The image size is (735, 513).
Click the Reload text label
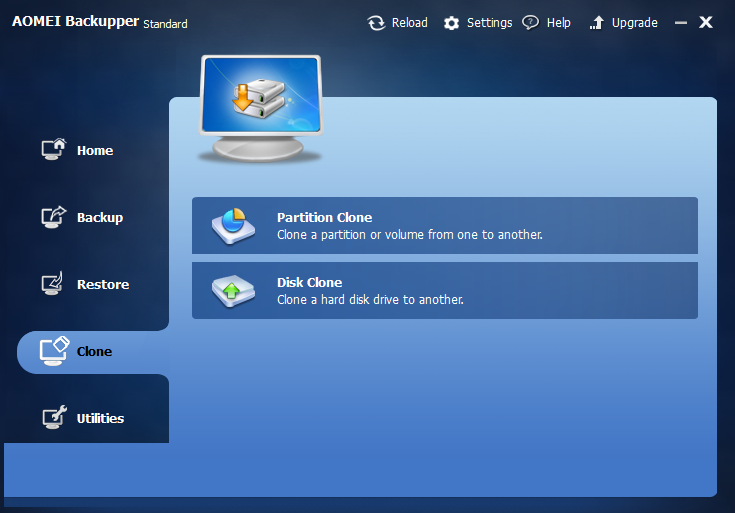click(410, 23)
